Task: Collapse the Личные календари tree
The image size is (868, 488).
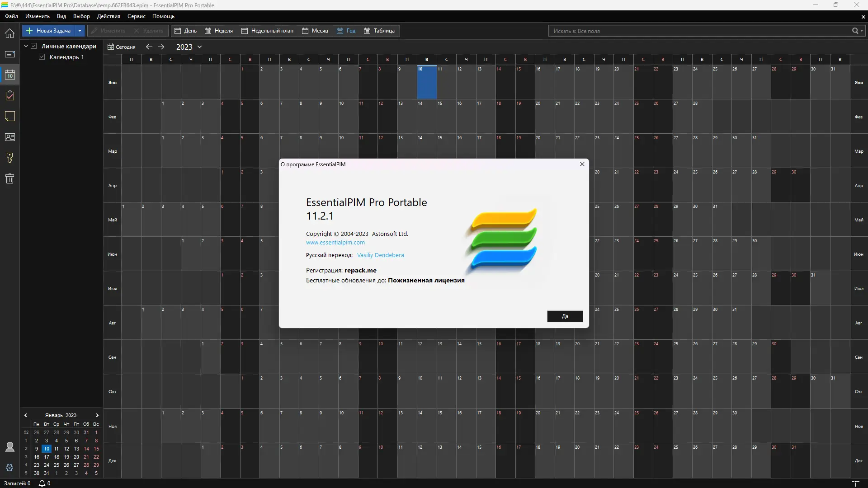Action: click(x=26, y=46)
